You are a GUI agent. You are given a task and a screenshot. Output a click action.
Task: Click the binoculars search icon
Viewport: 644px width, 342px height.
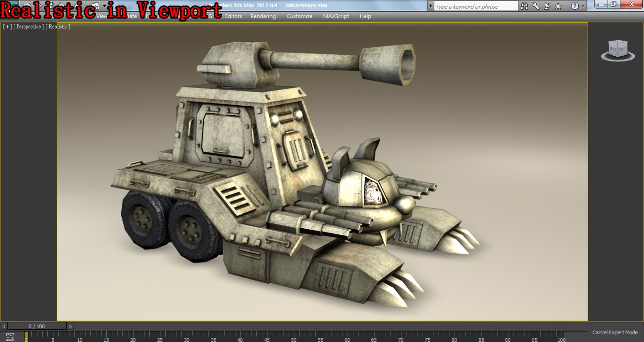[x=524, y=6]
